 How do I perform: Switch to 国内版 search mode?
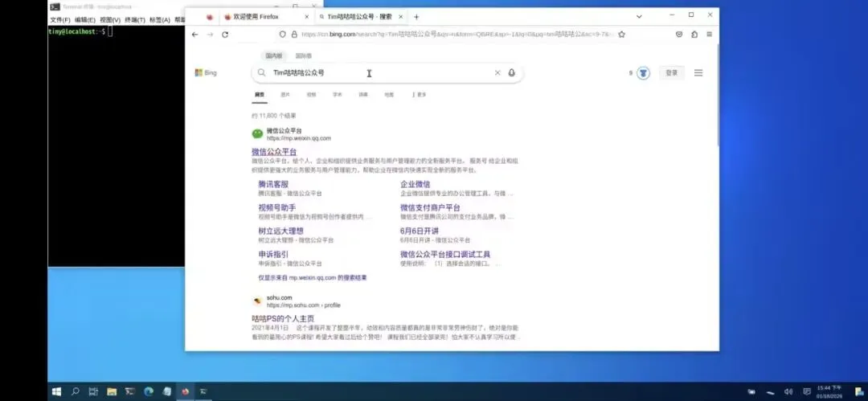click(x=273, y=56)
